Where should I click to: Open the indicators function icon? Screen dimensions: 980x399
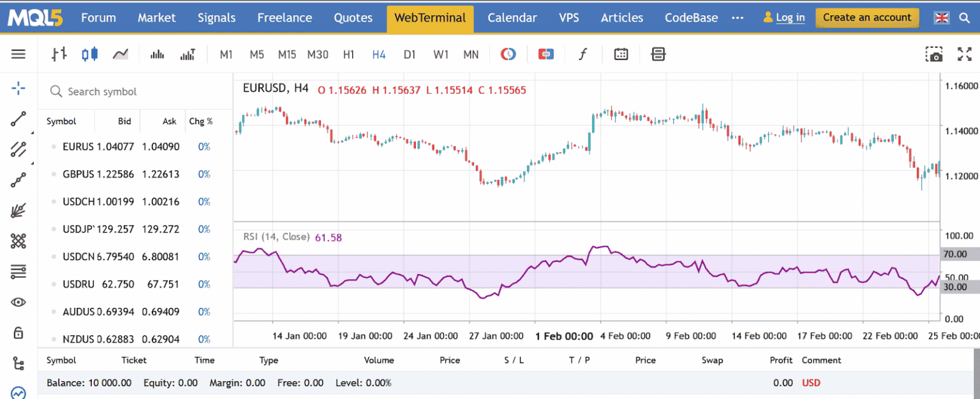coord(582,54)
